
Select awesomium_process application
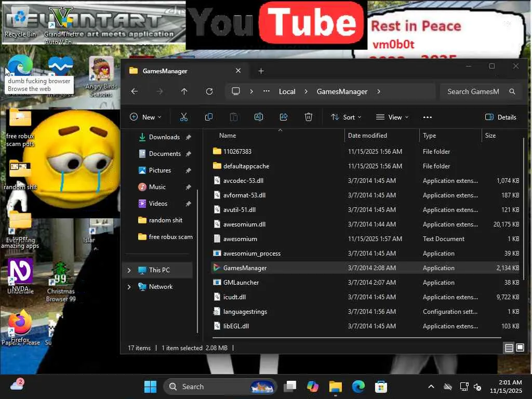click(x=366, y=254)
